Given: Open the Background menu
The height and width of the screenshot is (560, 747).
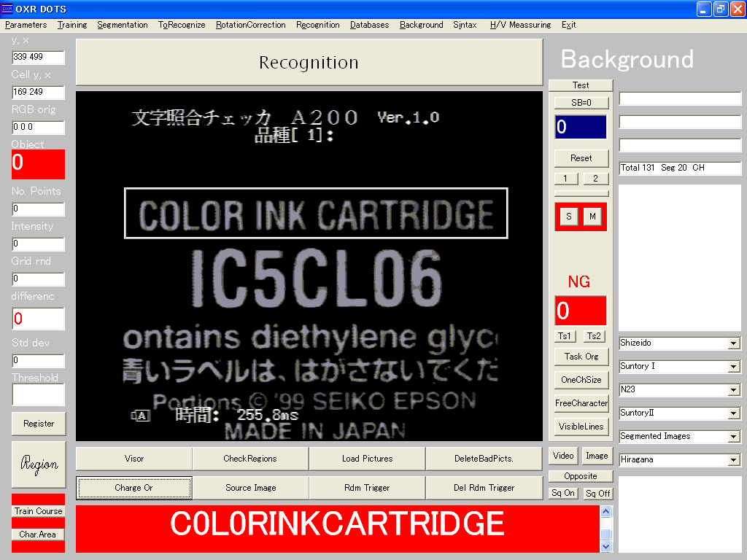Looking at the screenshot, I should (x=421, y=25).
